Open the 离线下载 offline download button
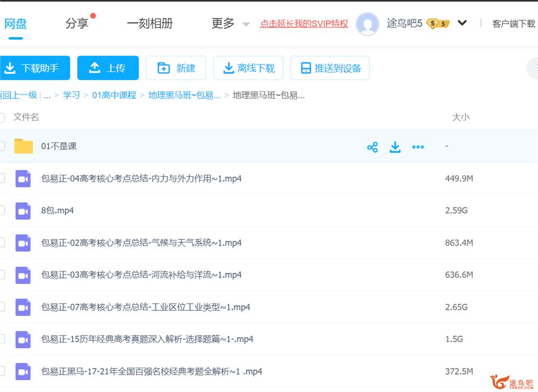This screenshot has width=538, height=392. [x=249, y=68]
